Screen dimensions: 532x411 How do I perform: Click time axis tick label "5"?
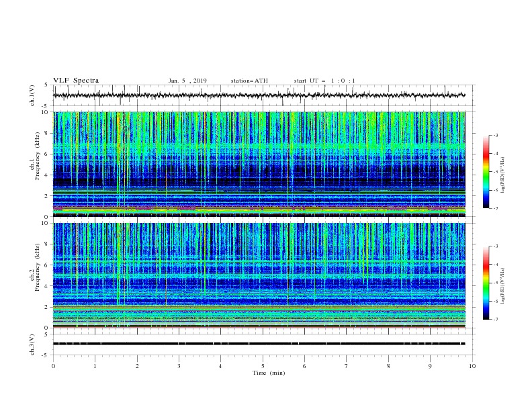click(263, 366)
